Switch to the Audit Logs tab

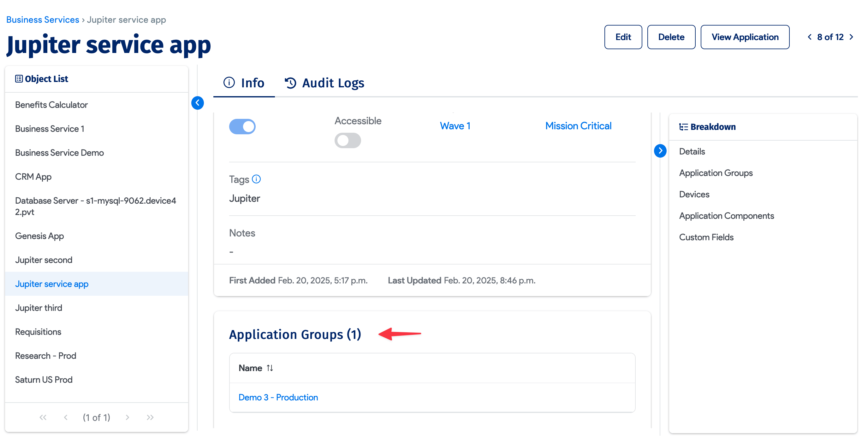coord(333,83)
